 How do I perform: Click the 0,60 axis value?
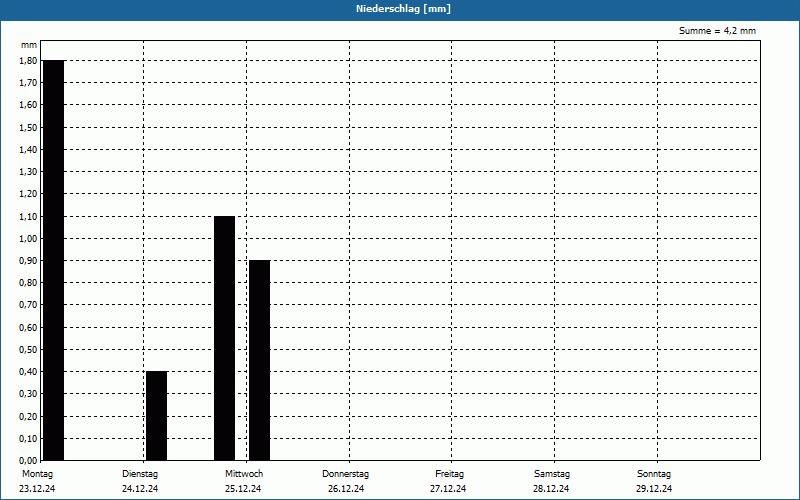(x=28, y=328)
